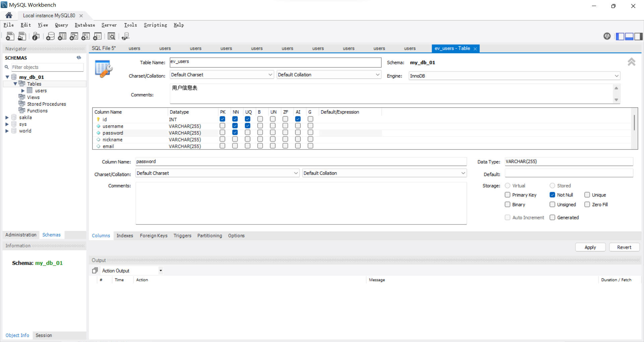Viewport: 644px width, 342px height.
Task: Switch to the Foreign Keys tab
Action: pos(154,236)
